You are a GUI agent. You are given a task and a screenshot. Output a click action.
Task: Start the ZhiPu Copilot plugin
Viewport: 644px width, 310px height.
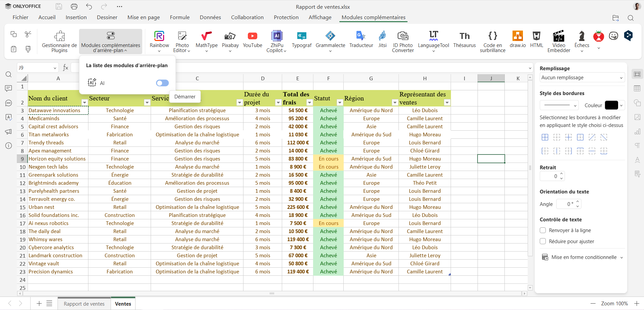(x=277, y=41)
